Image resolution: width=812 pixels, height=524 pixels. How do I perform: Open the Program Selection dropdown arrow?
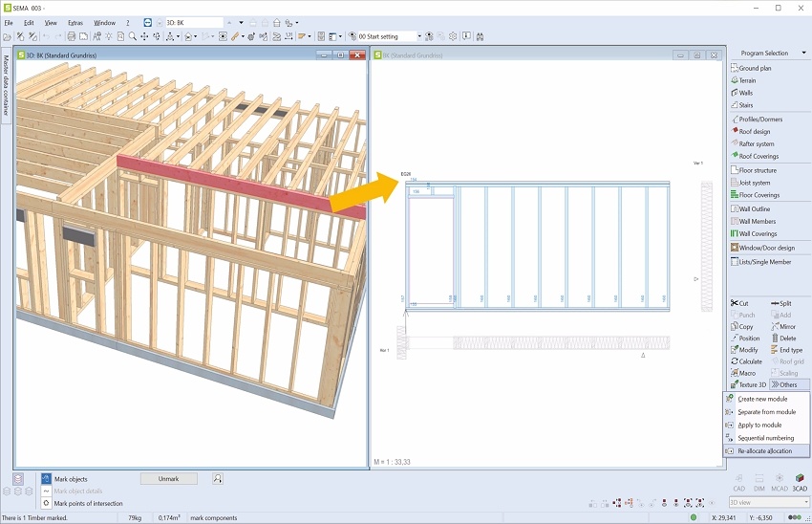click(x=803, y=53)
